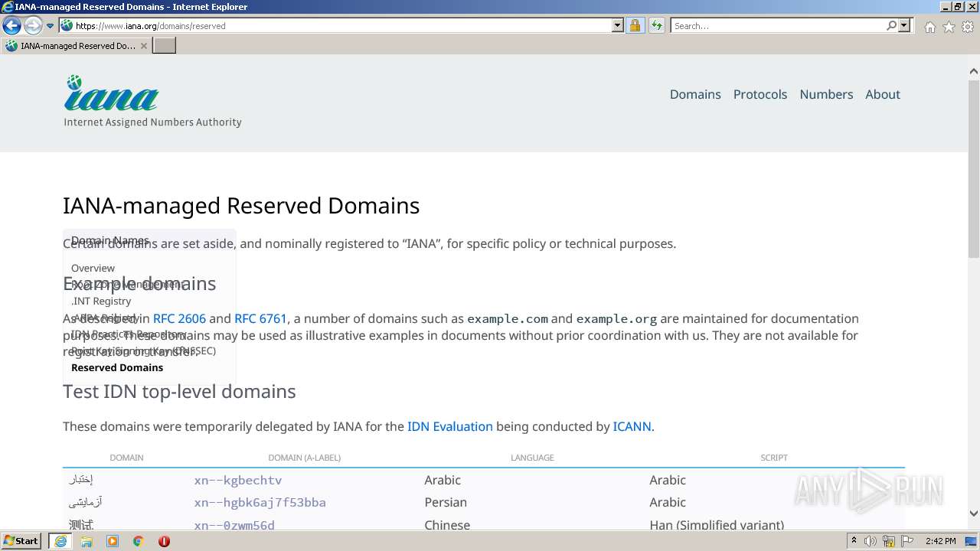Viewport: 980px width, 551px height.
Task: Click the 2:42 PM taskbar clock
Action: (x=941, y=541)
